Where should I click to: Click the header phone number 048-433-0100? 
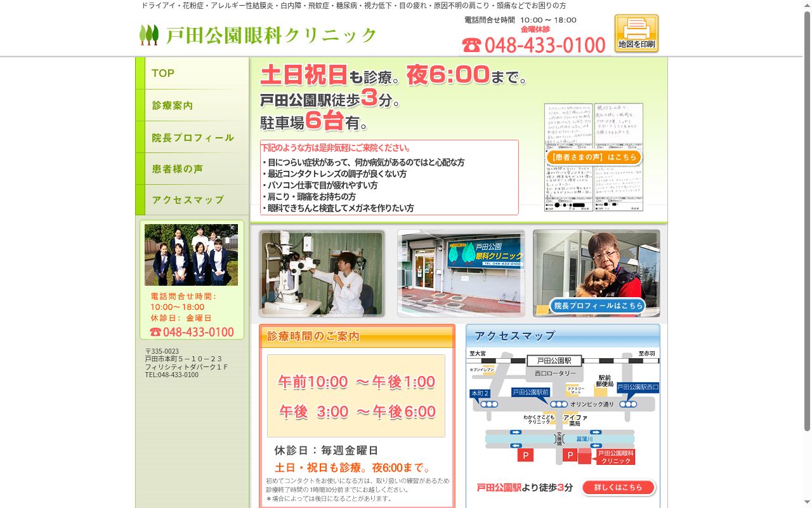coord(545,45)
